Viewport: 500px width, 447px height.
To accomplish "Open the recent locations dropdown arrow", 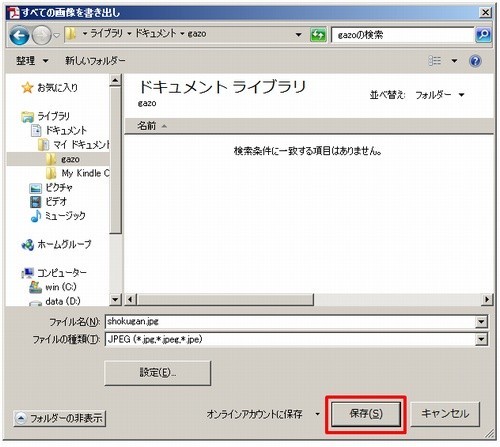I will [x=57, y=35].
